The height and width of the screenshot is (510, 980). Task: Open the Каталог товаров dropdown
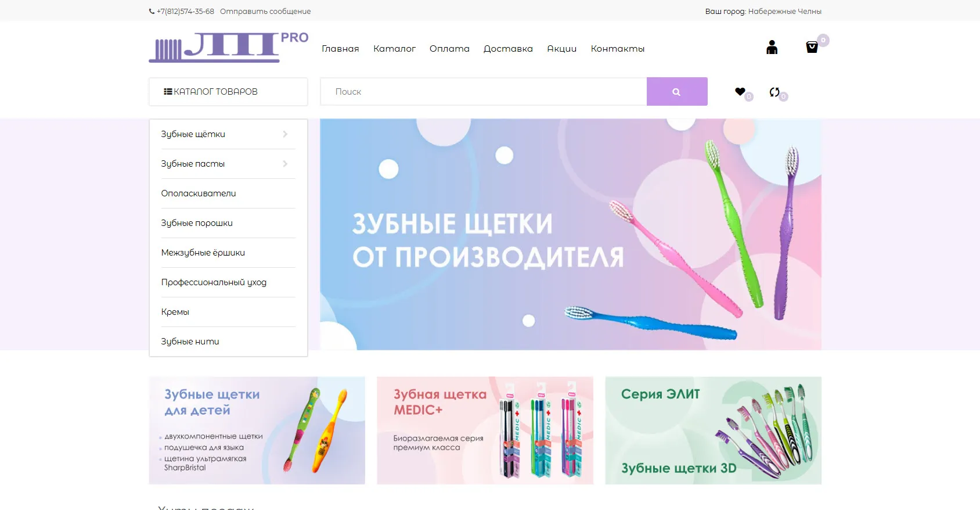(228, 92)
